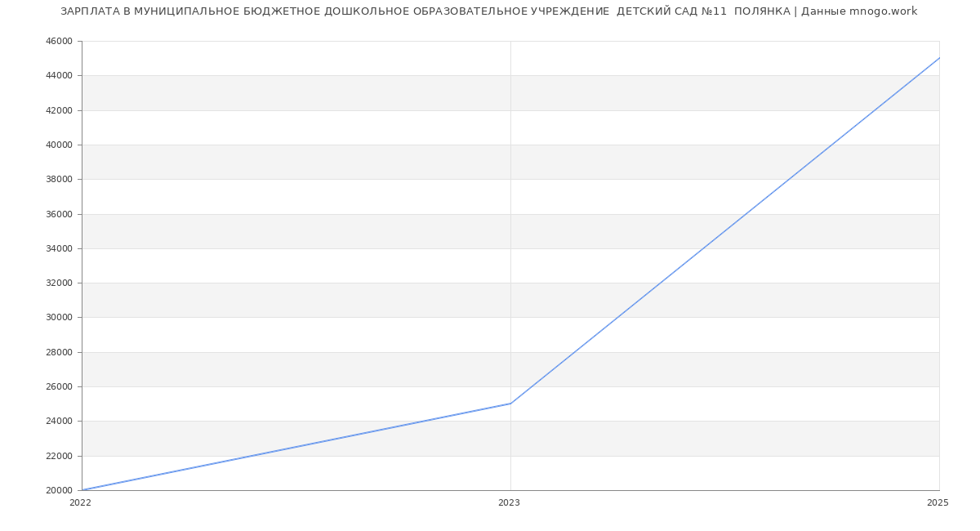Select the 44000 y-axis label
The image size is (980, 531).
coord(60,75)
